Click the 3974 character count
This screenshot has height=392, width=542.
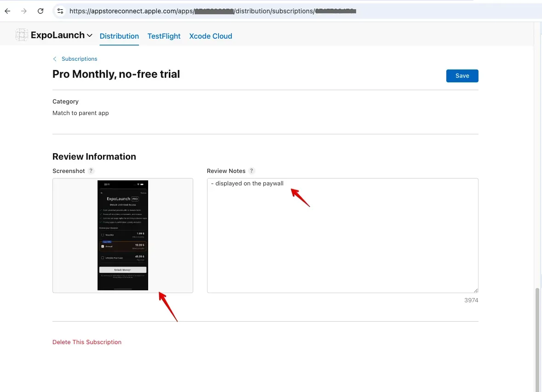(471, 300)
